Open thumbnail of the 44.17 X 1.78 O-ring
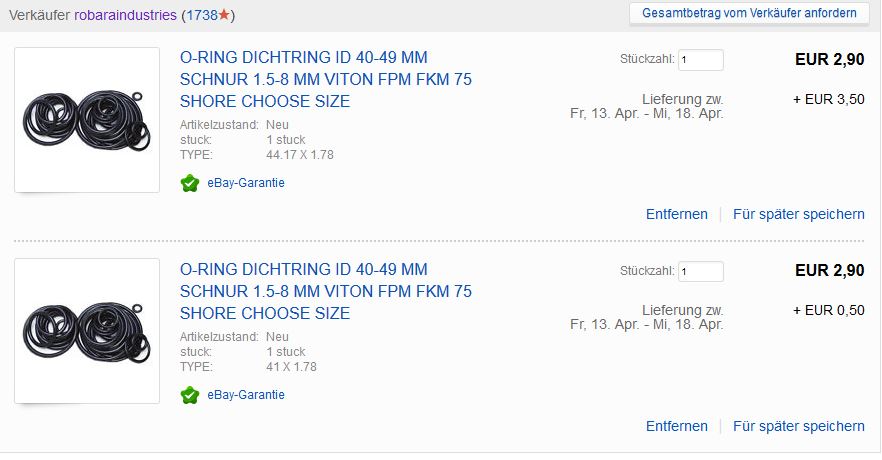 pyautogui.click(x=87, y=120)
